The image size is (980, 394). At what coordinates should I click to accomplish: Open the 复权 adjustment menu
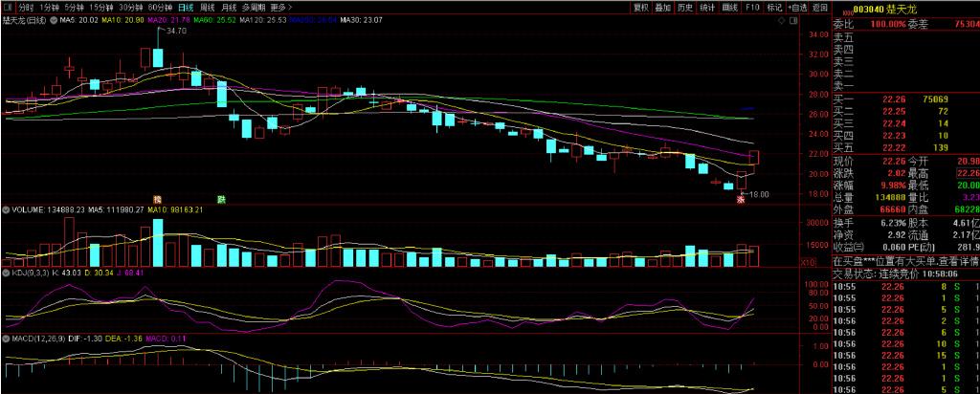[641, 7]
